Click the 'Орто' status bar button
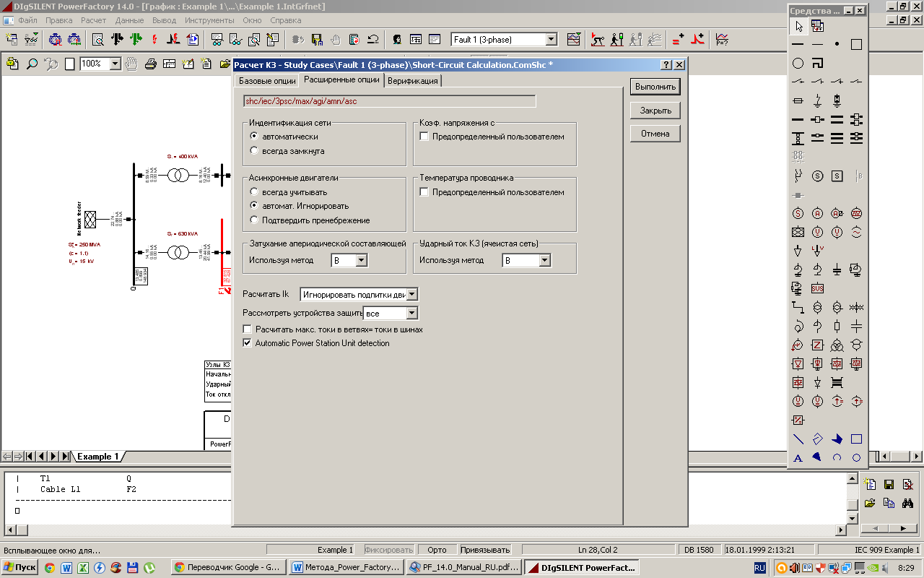 click(x=437, y=550)
